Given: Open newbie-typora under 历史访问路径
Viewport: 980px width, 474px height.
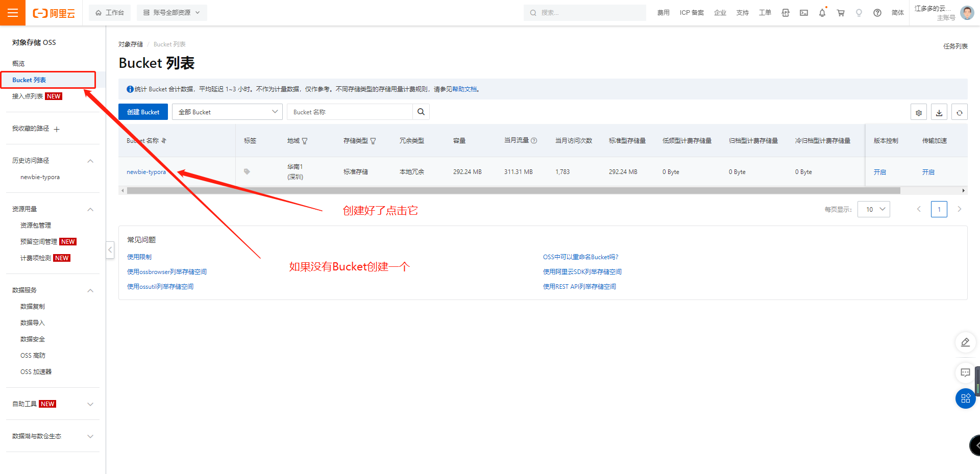Looking at the screenshot, I should tap(40, 177).
